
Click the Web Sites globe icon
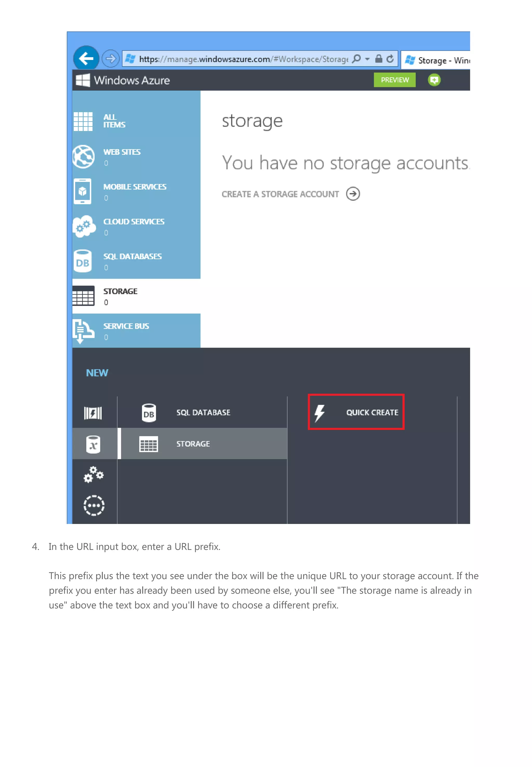coord(83,157)
